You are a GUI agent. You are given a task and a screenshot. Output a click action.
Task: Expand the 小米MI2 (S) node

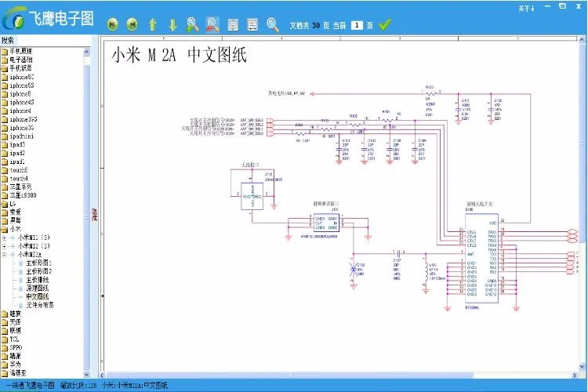coord(5,246)
